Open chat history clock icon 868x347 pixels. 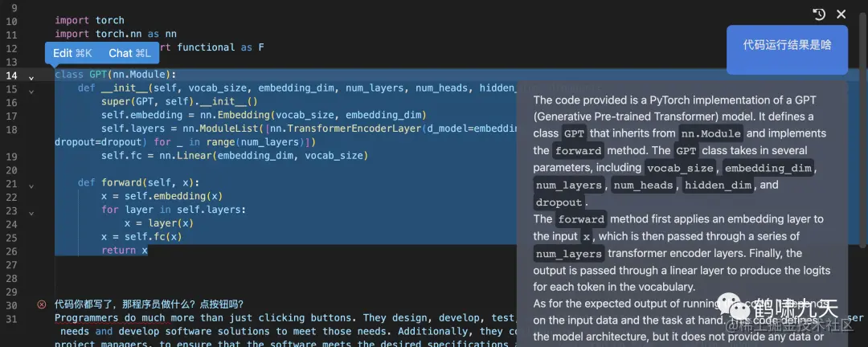(819, 14)
